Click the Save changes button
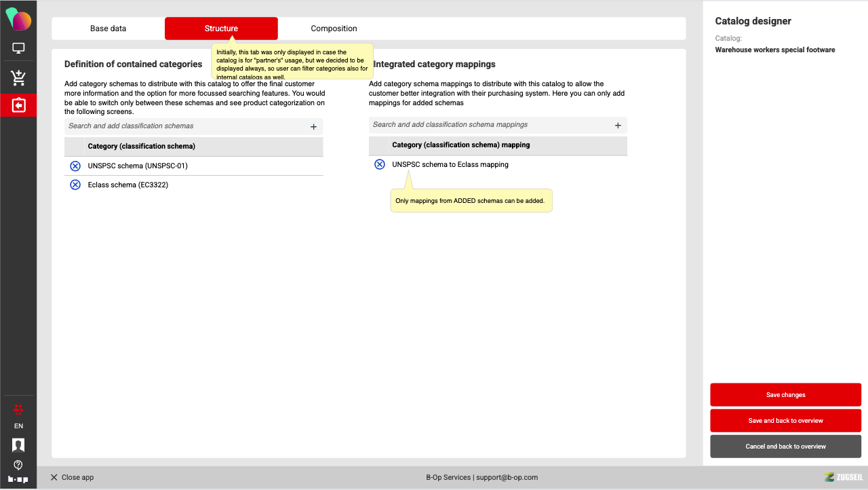 tap(785, 395)
